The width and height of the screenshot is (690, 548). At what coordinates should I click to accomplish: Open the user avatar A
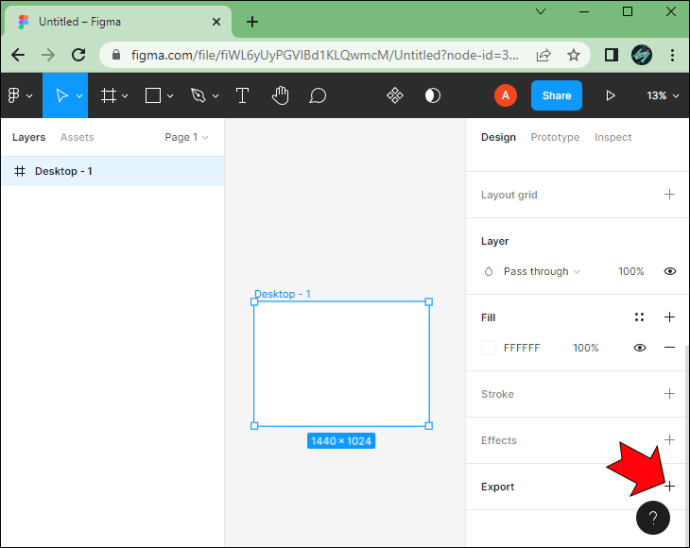click(x=505, y=95)
